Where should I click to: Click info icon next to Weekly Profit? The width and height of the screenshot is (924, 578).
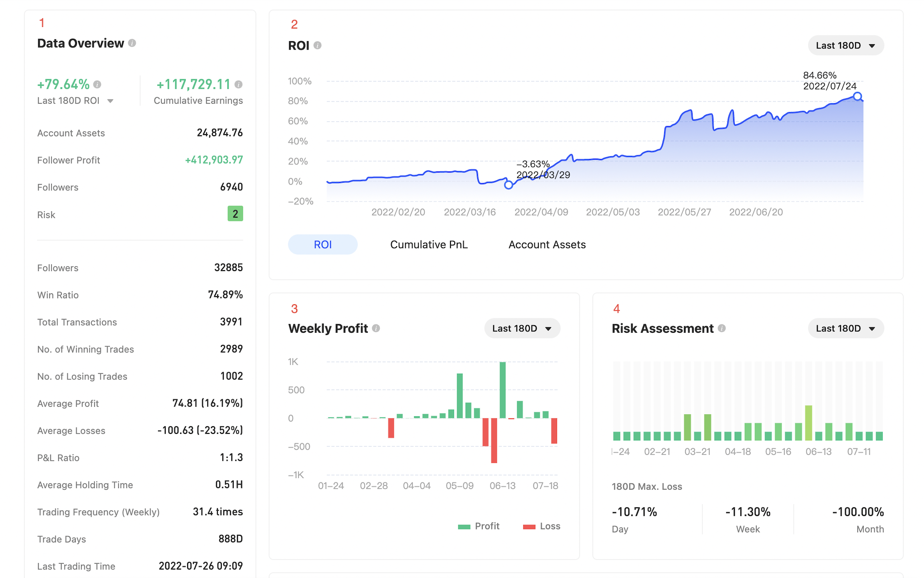[376, 328]
